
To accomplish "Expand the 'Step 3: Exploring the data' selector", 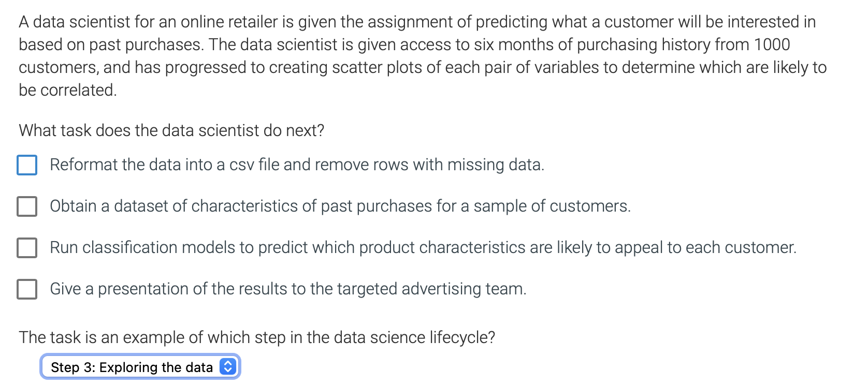I will tap(140, 367).
